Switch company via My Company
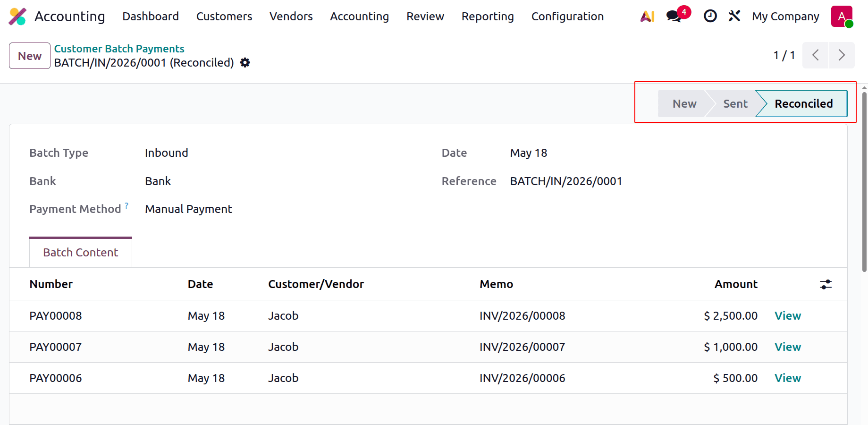 tap(785, 17)
